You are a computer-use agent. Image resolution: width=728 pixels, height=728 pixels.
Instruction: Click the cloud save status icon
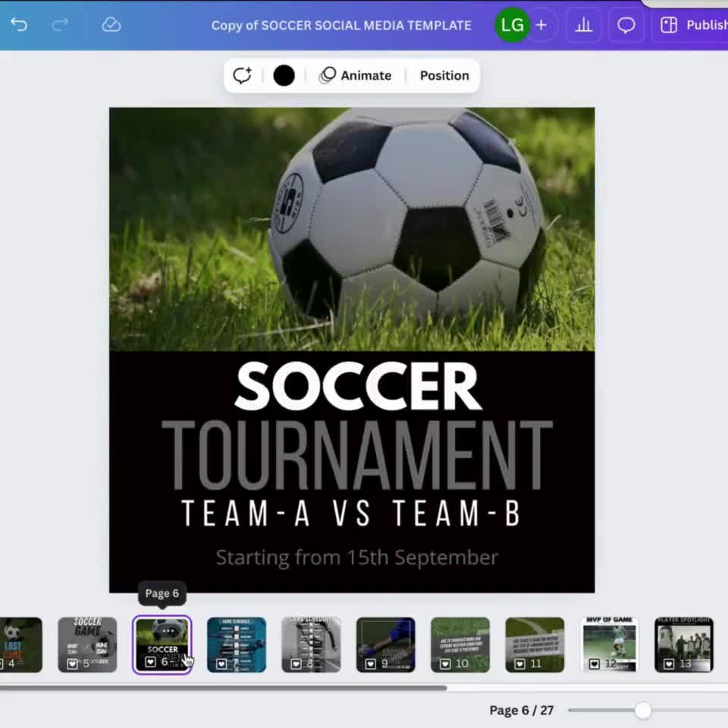tap(111, 24)
